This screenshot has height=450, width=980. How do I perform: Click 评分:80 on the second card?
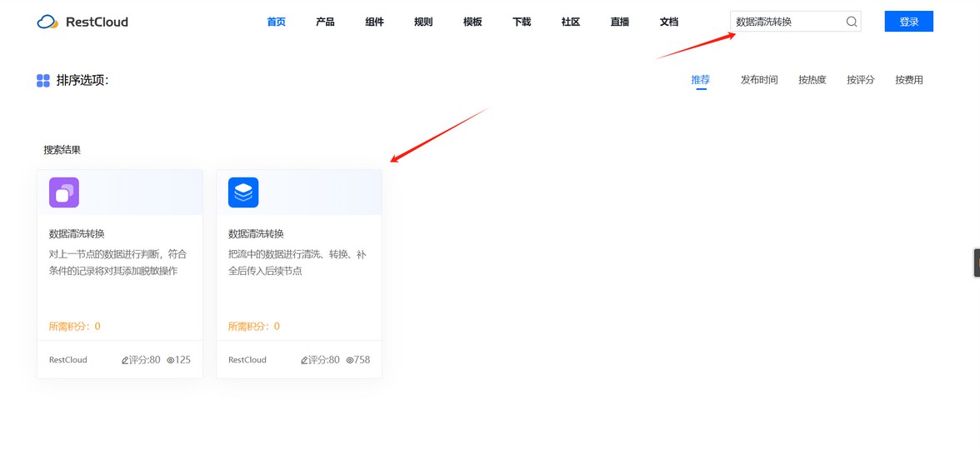coord(324,360)
